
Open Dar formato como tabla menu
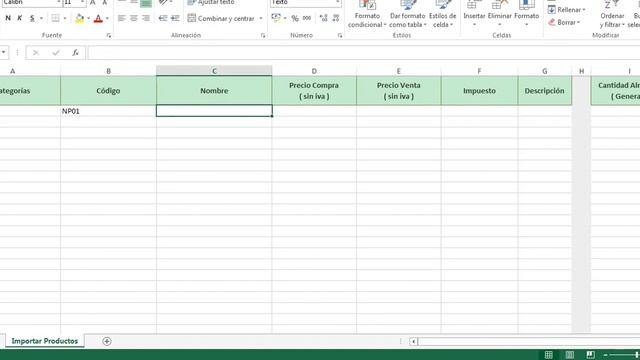click(408, 14)
